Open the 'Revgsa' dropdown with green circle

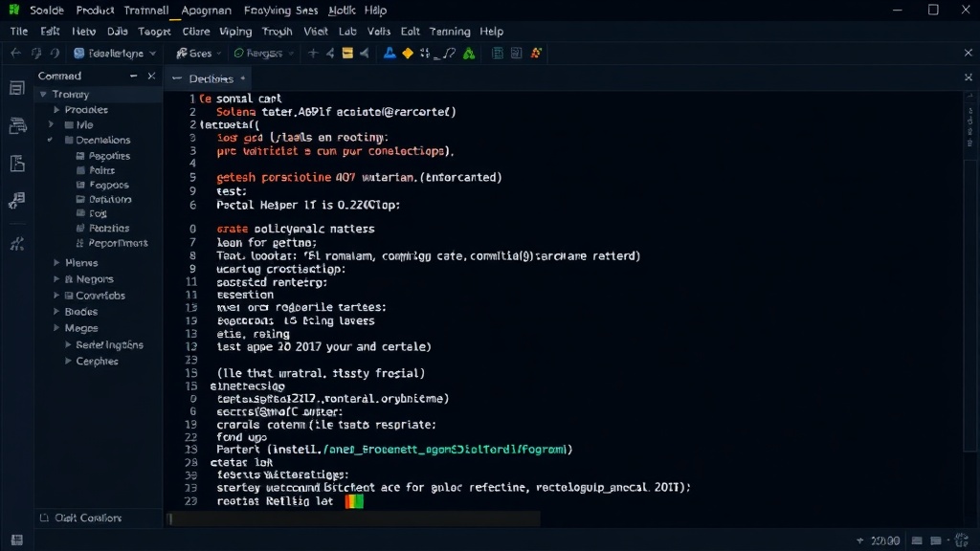point(263,54)
